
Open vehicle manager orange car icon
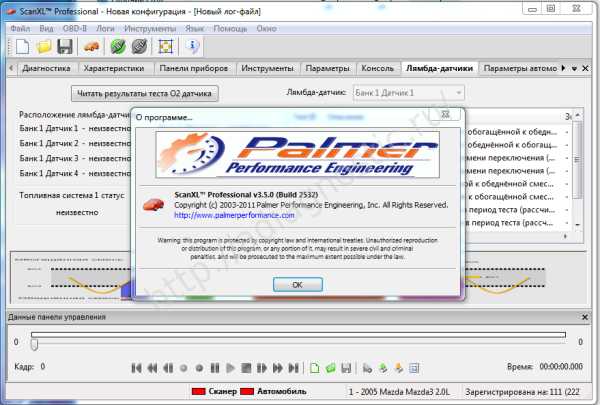click(91, 47)
